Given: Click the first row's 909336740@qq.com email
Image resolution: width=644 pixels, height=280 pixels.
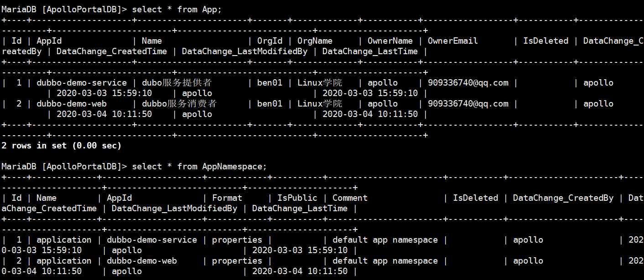Looking at the screenshot, I should (467, 82).
